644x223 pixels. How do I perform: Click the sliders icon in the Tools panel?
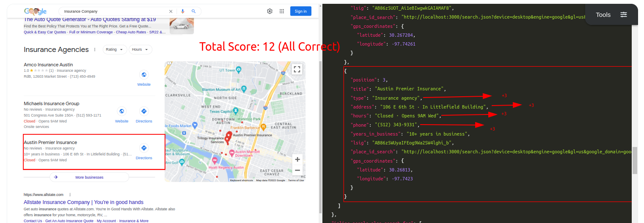pos(624,15)
